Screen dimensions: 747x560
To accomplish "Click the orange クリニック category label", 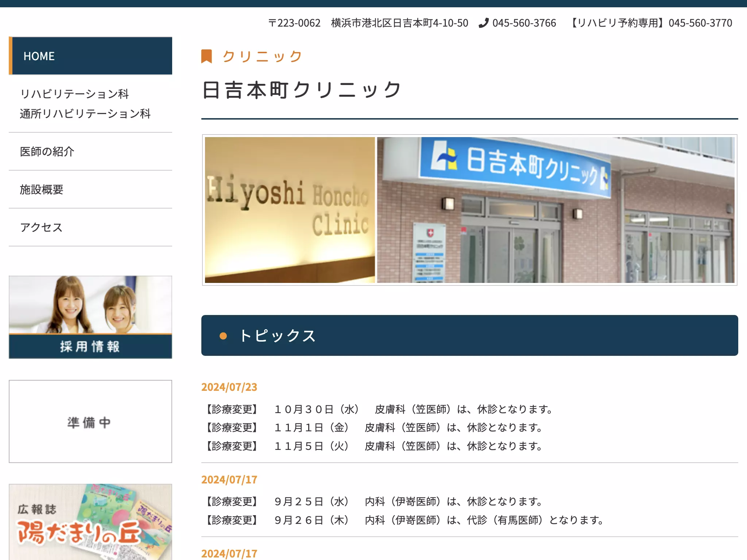I will (x=262, y=57).
